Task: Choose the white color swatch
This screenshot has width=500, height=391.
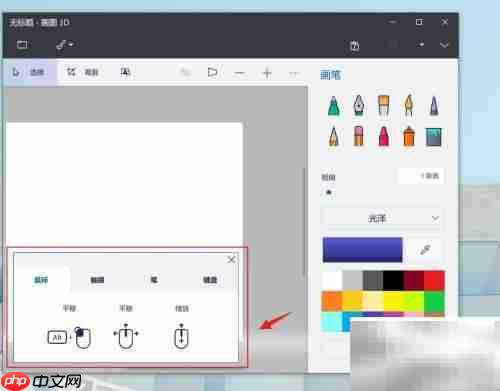Action: click(x=332, y=281)
